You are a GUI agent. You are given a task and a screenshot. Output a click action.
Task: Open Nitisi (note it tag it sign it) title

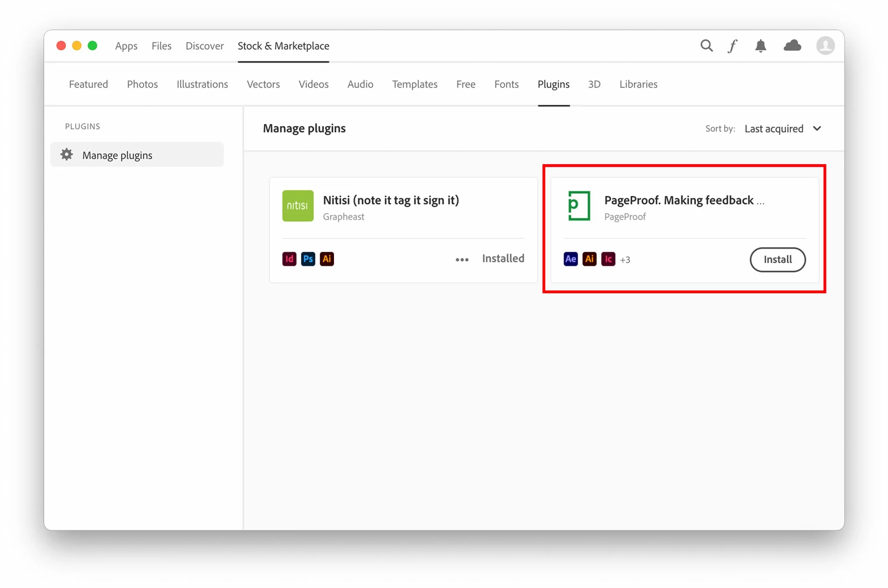point(391,200)
